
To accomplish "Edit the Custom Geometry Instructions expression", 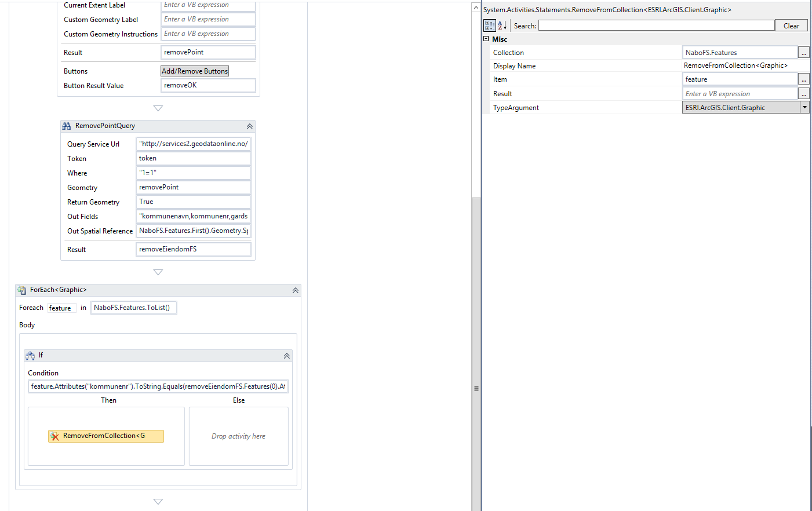I will pos(208,34).
